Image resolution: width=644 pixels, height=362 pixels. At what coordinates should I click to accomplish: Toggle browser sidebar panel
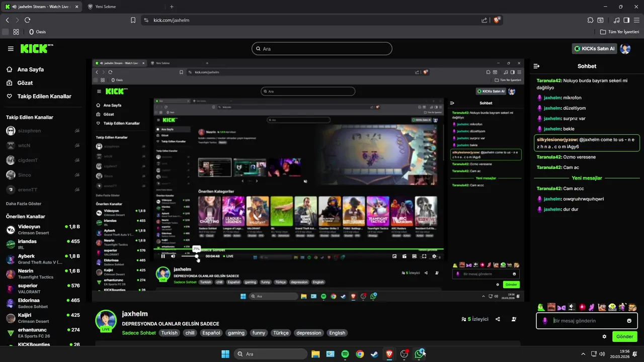tap(626, 20)
